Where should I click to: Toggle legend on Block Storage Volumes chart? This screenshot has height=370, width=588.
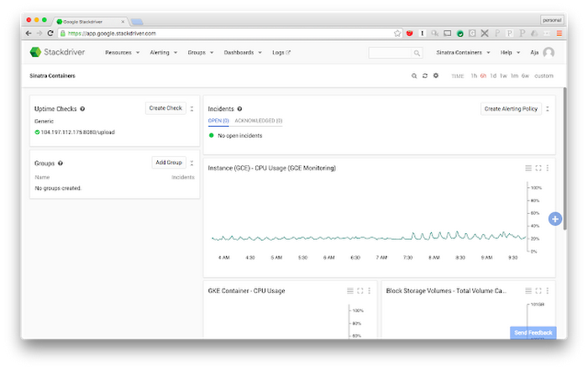[x=528, y=290]
